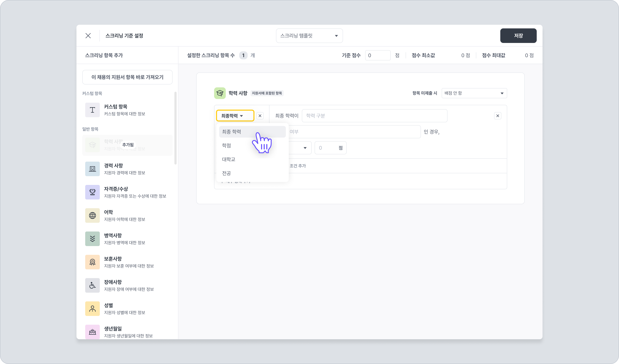Click the 장애사항 wheelchair icon
This screenshot has height=364, width=619.
point(92,285)
